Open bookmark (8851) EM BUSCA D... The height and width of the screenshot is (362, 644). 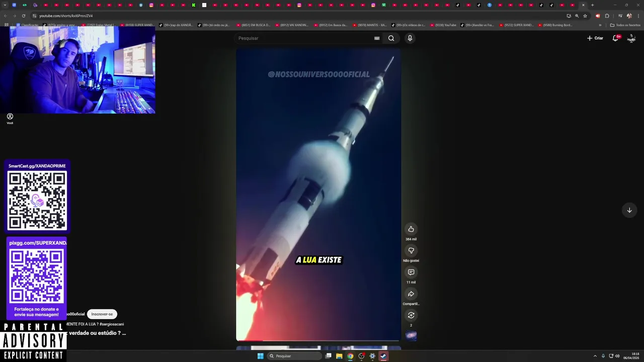tap(254, 25)
